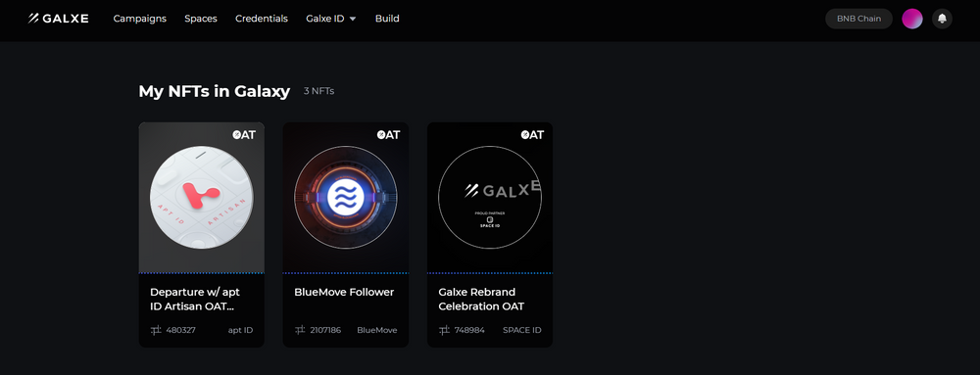Viewport: 980px width, 375px height.
Task: Click OAT badge on apt ID card
Action: pyautogui.click(x=244, y=135)
